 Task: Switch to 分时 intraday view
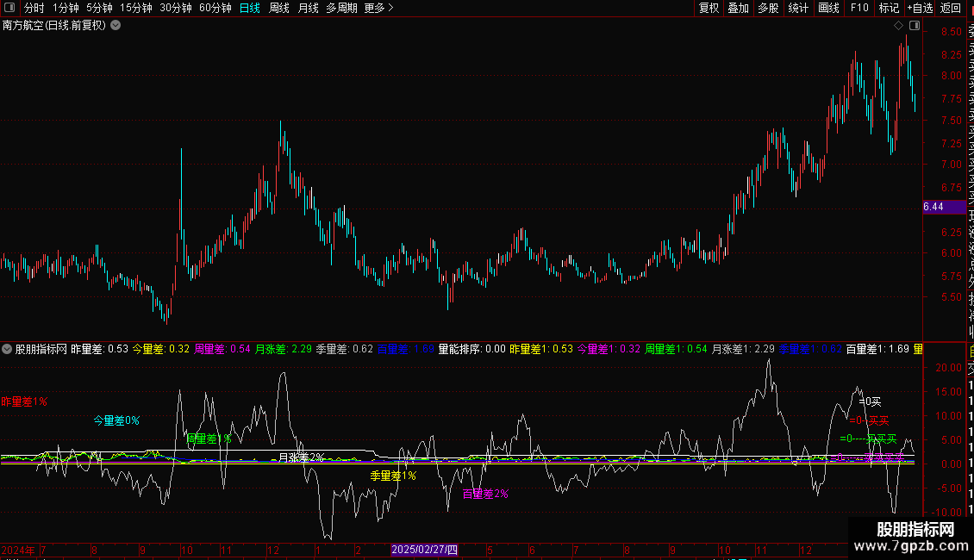point(34,8)
